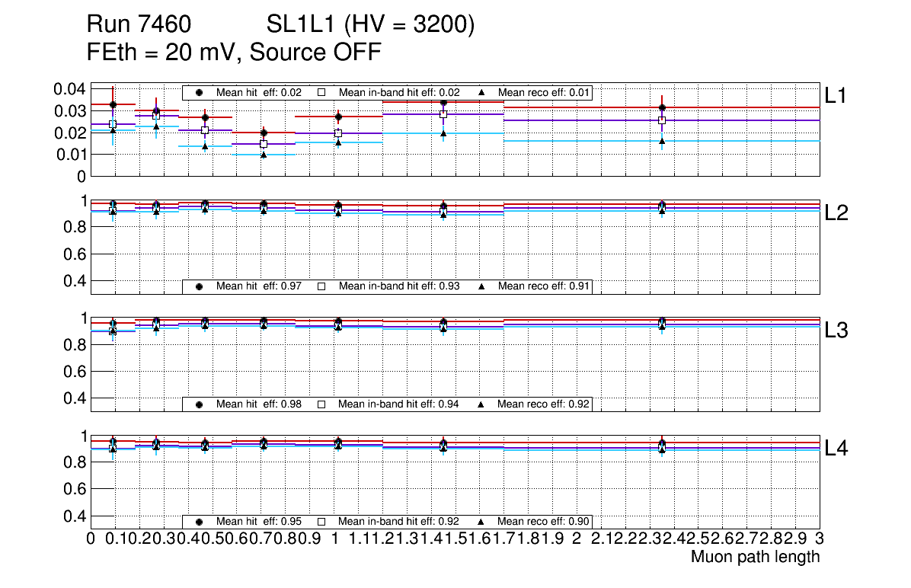
Task: Click the filled circle marker in L2 legend
Action: (x=200, y=286)
